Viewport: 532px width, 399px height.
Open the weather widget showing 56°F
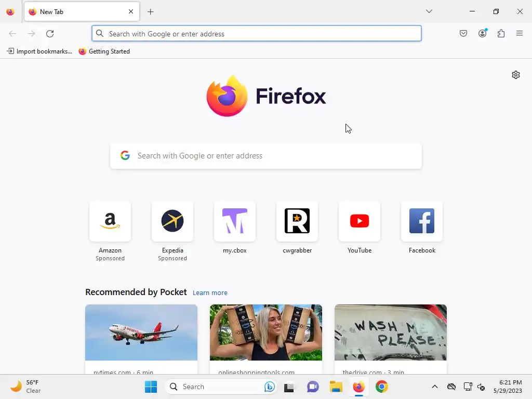[25, 387]
